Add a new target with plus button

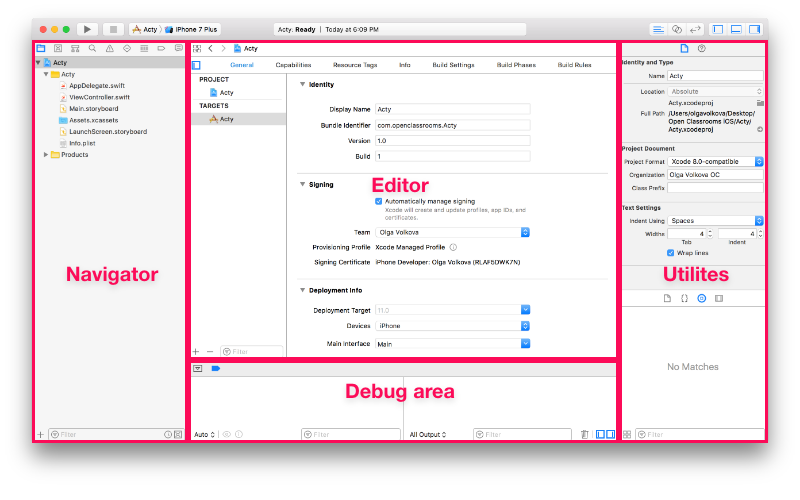coord(196,352)
